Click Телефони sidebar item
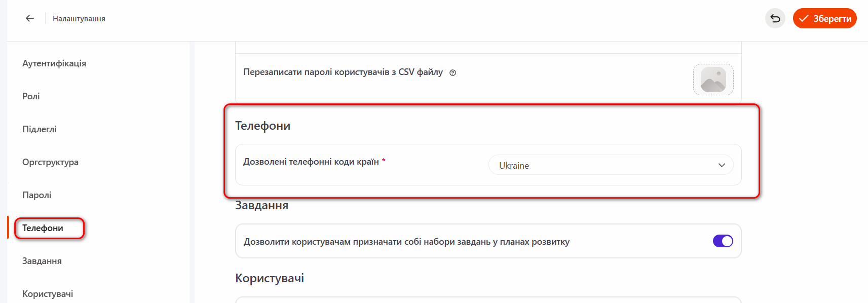 point(43,228)
